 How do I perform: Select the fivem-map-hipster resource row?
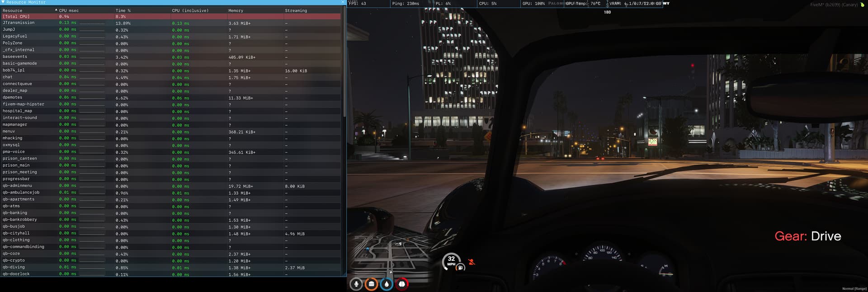[x=171, y=104]
